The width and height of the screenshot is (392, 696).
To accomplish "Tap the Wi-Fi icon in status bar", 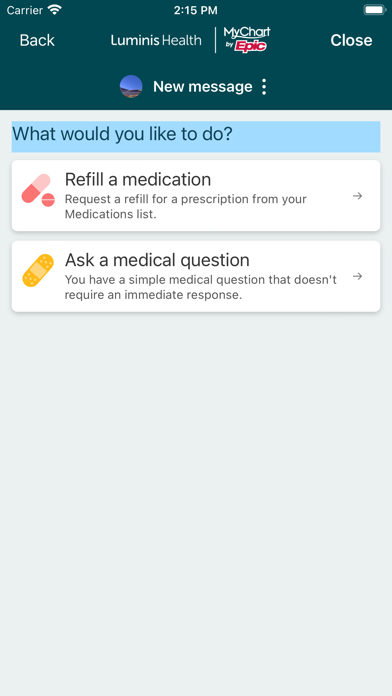I will click(55, 10).
